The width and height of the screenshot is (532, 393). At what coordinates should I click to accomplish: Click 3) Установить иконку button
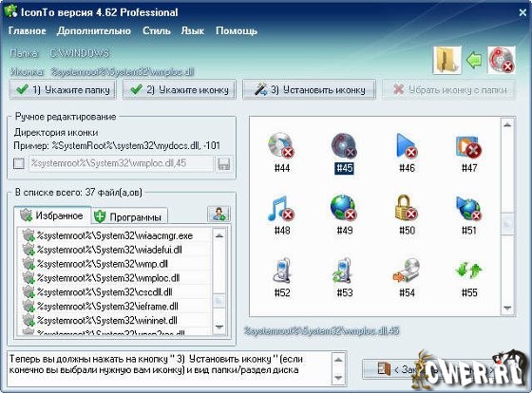pyautogui.click(x=309, y=89)
